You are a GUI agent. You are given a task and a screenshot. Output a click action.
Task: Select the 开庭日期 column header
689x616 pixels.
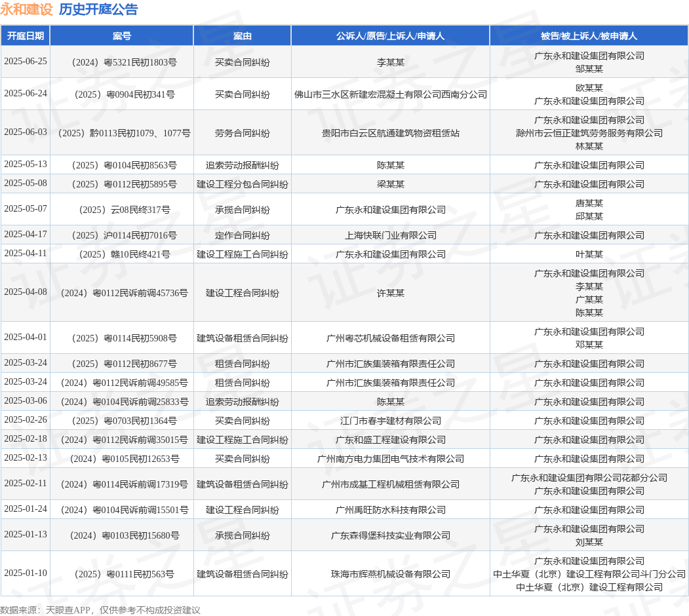(x=26, y=36)
